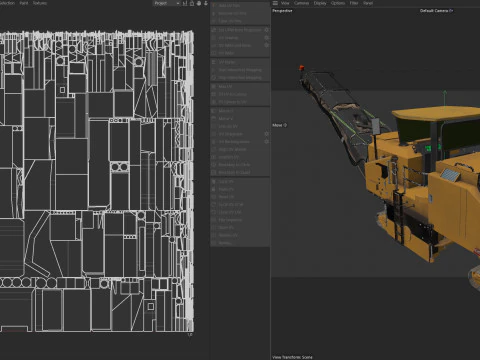This screenshot has width=480, height=360.
Task: Open Set UVW from Projection settings gear
Action: click(266, 30)
